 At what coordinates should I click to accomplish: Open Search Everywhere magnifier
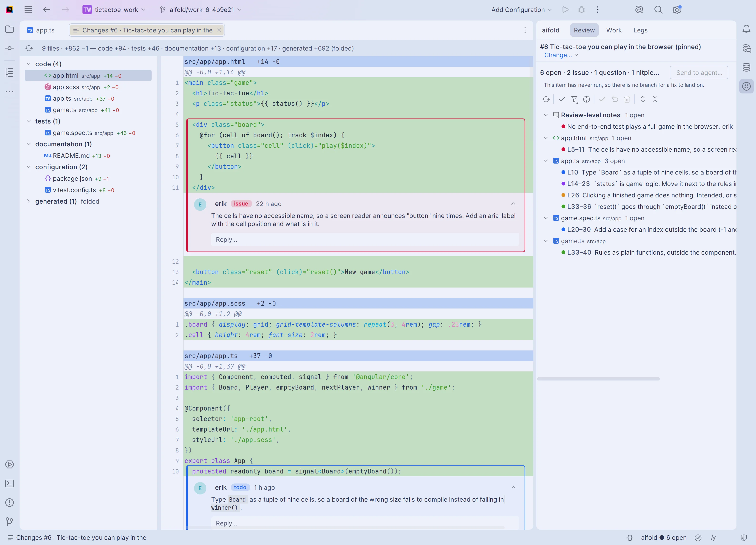tap(658, 10)
